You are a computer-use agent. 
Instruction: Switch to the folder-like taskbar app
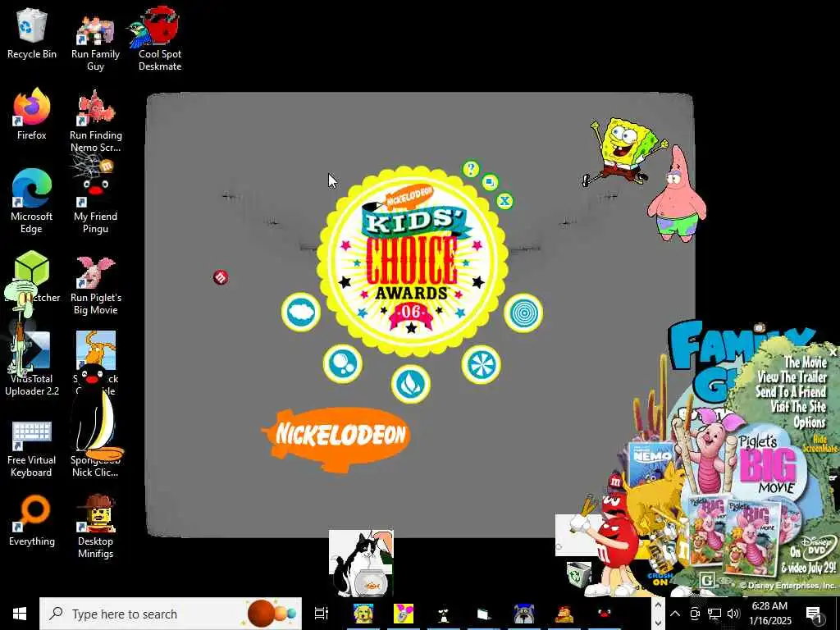(484, 614)
